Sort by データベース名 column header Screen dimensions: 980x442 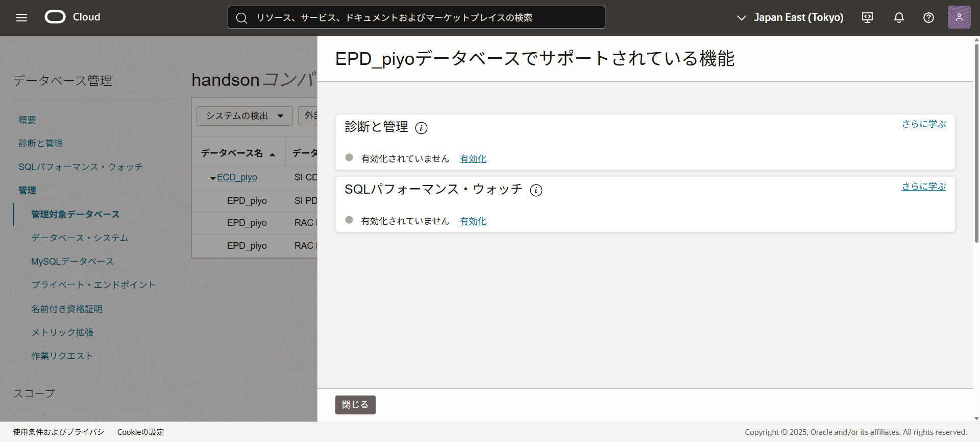click(238, 153)
